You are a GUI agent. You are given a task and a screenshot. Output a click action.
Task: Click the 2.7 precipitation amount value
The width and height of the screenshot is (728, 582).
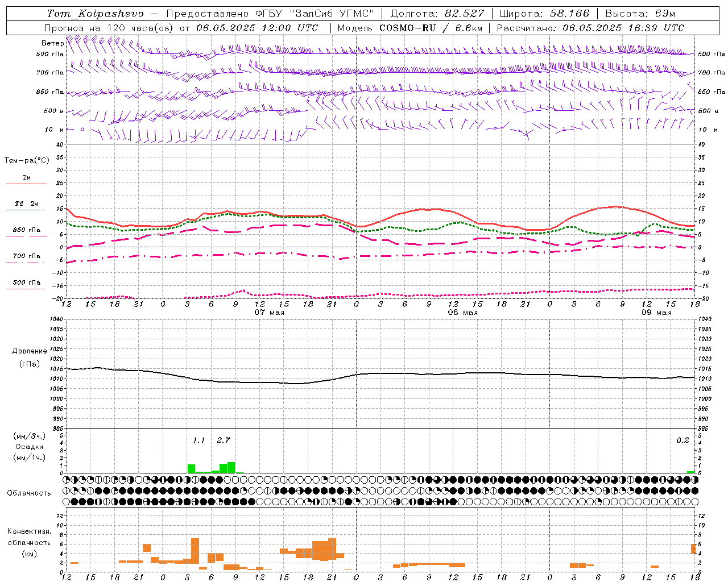[x=224, y=440]
